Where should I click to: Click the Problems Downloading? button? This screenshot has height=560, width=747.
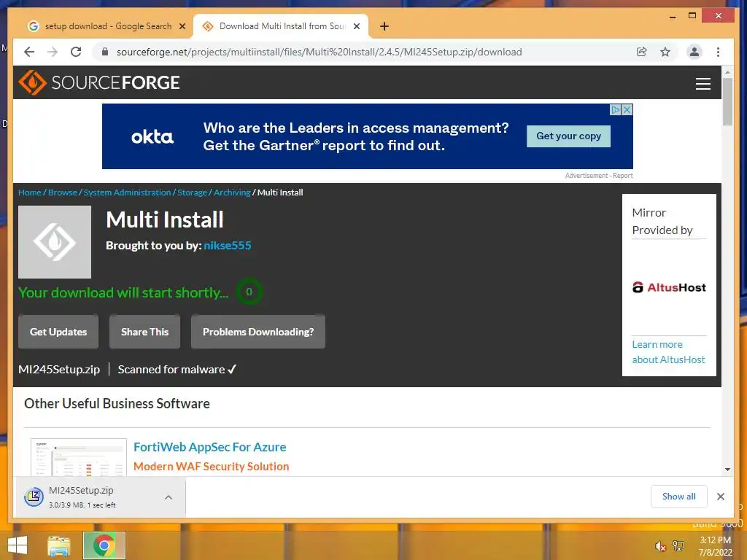coord(258,332)
